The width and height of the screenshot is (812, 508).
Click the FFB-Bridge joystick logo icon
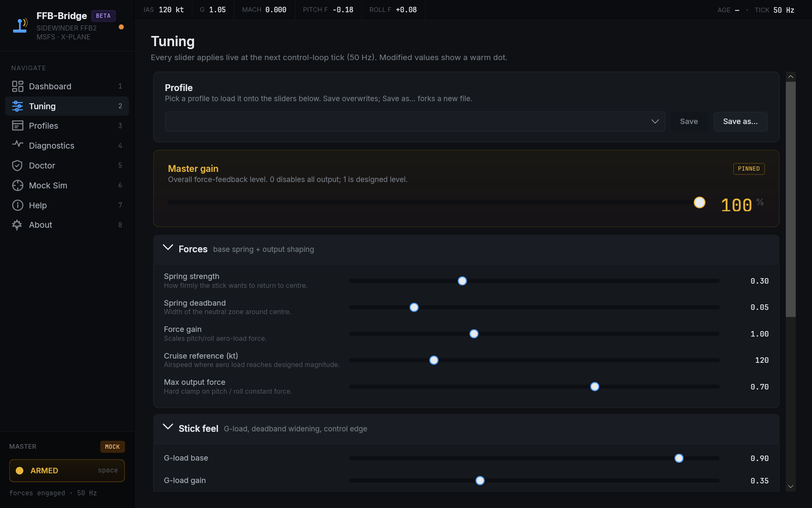click(20, 25)
